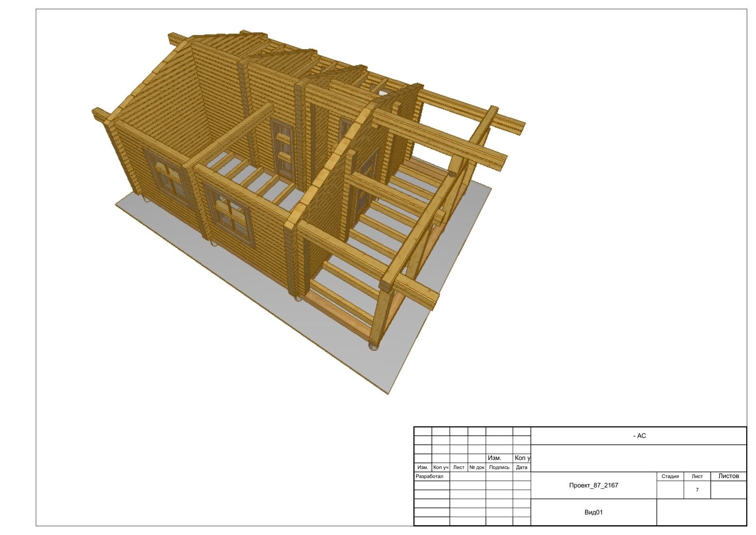756x535 pixels.
Task: Click the 'Проект_87_2167' project name cell
Action: pyautogui.click(x=593, y=485)
